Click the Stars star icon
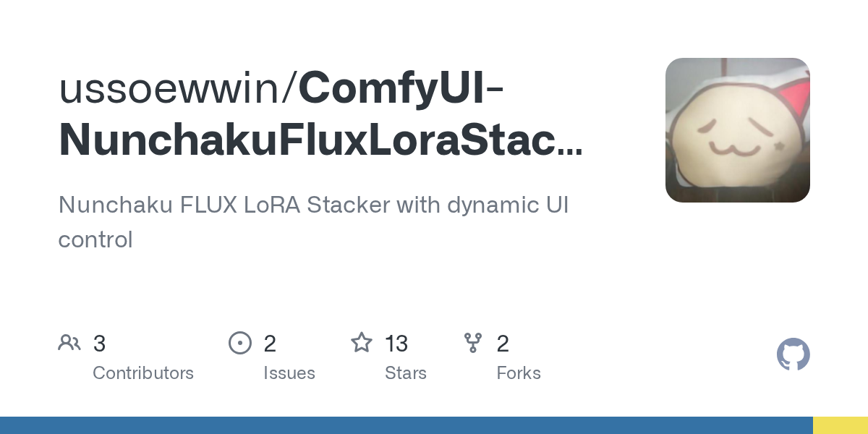Screen dimensions: 868x434 [362, 343]
